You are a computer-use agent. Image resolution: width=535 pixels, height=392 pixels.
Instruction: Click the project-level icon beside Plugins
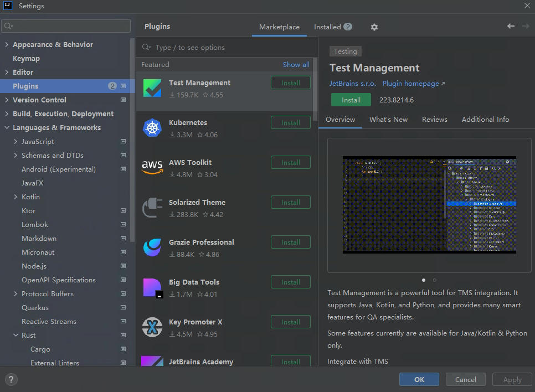point(123,86)
